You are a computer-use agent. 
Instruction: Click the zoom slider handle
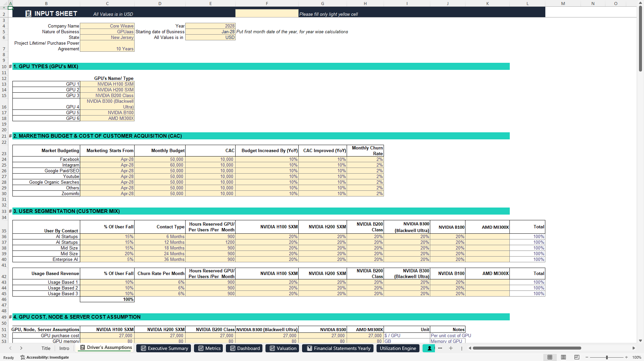click(x=607, y=357)
